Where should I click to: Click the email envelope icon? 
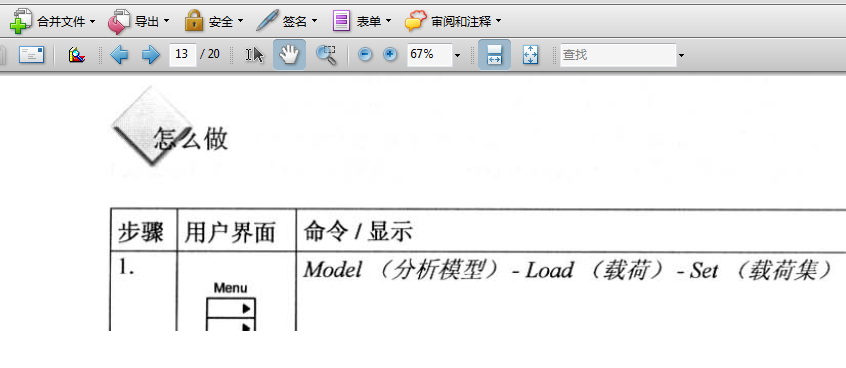tap(31, 54)
